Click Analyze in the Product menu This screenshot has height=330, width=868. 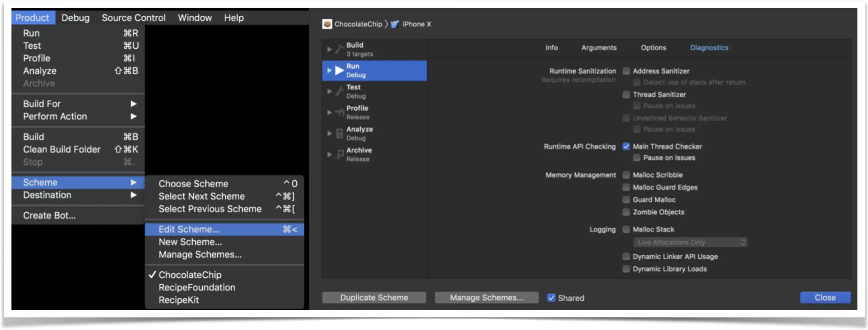pyautogui.click(x=78, y=71)
